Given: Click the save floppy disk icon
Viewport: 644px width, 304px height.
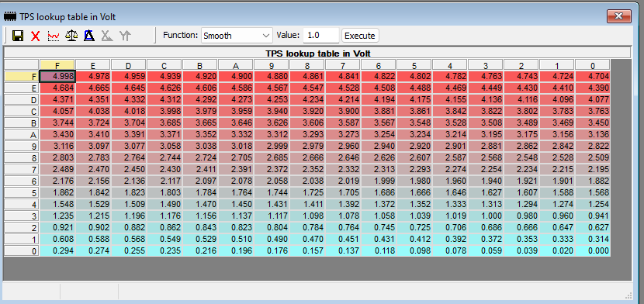Looking at the screenshot, I should (x=18, y=36).
